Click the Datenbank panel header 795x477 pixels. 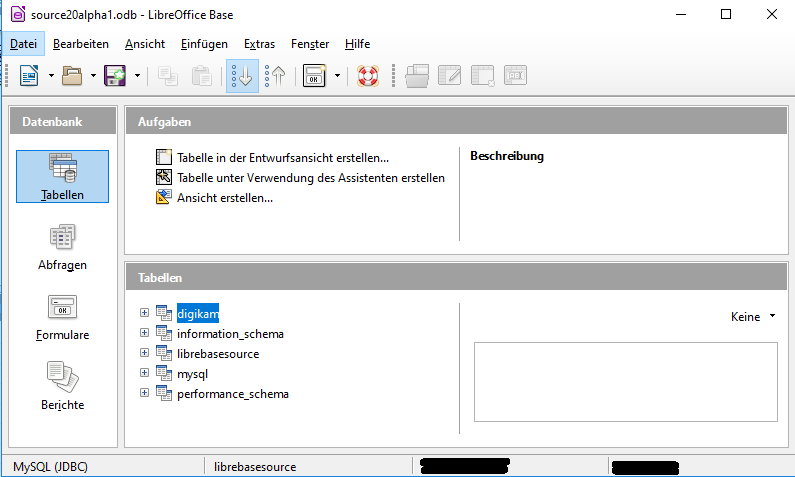(63, 122)
